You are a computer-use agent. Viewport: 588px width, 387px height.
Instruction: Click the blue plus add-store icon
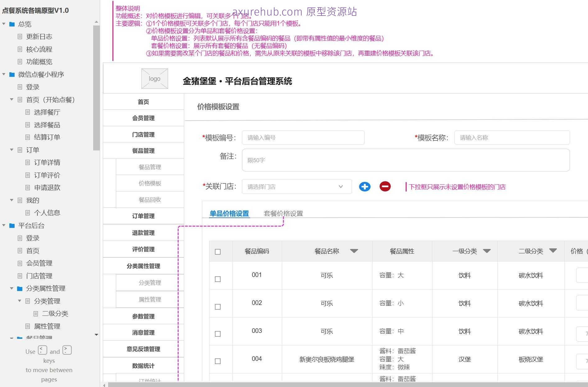pos(365,187)
